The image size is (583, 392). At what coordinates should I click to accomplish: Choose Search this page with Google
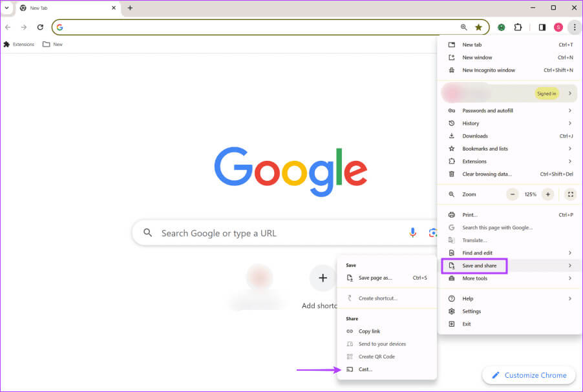[x=510, y=227]
